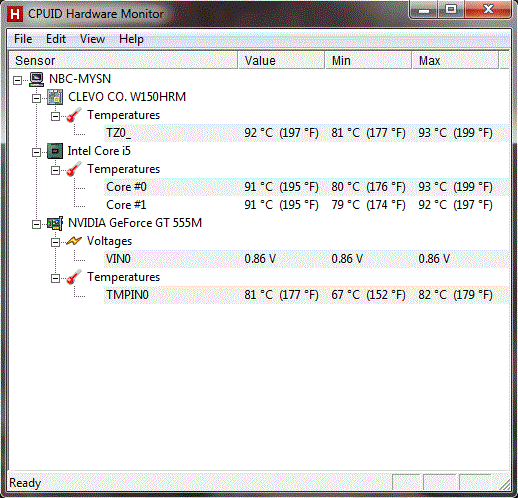Select the Core #1 sensor row

coord(307,205)
